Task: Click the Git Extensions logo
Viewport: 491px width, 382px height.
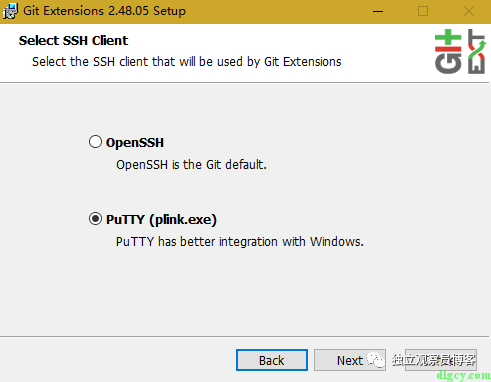Action: click(460, 52)
